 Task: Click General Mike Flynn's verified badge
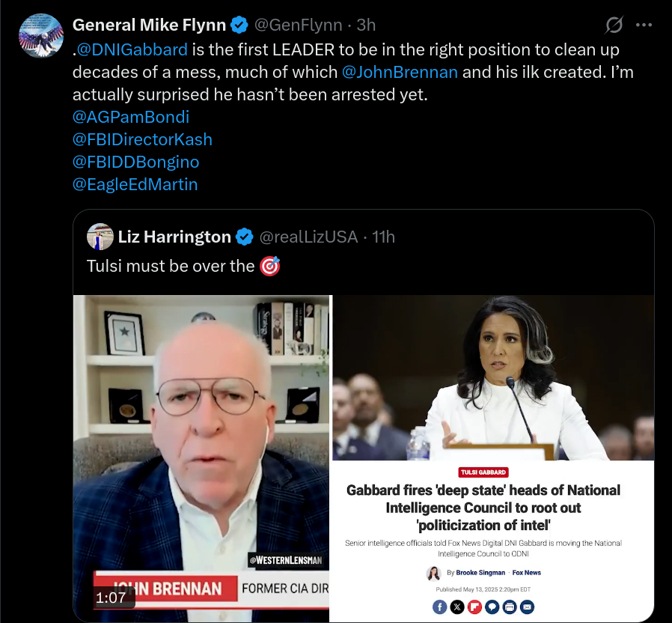[239, 25]
